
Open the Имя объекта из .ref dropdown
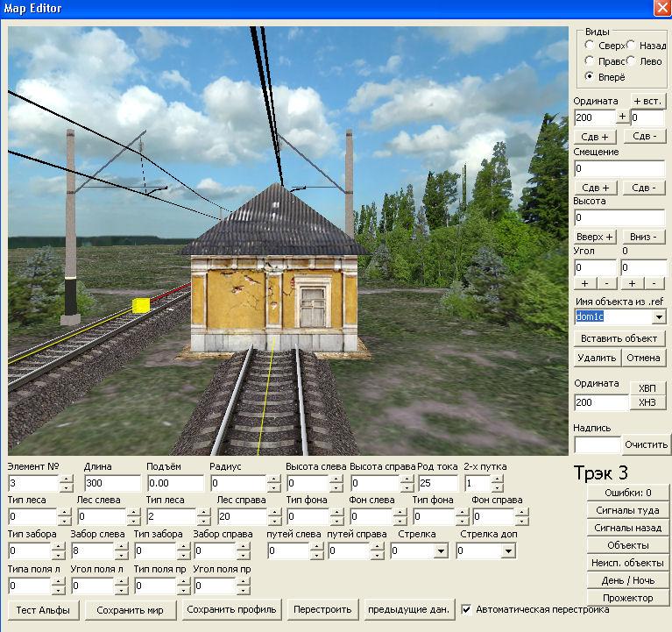tap(658, 316)
